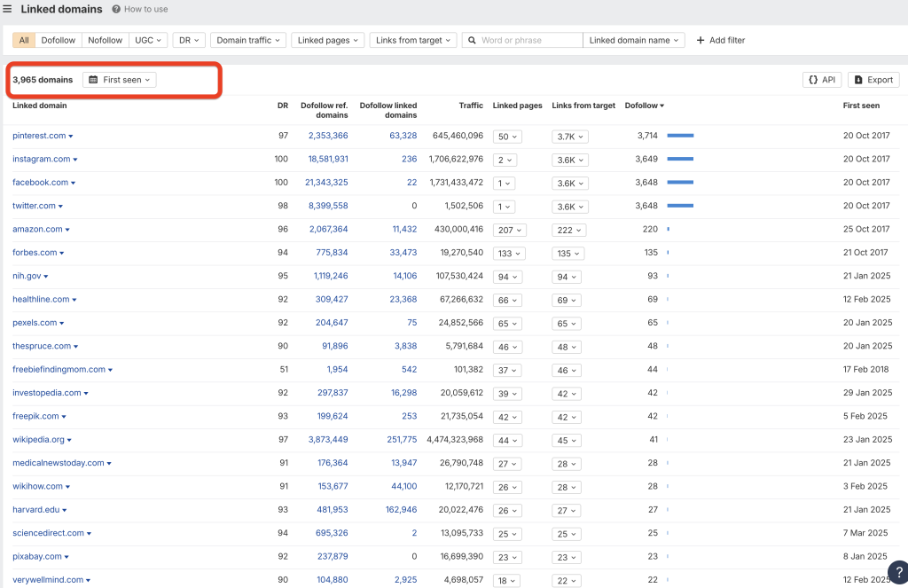
Task: Open amazon.com Links from target 222 dropdown
Action: tap(568, 230)
